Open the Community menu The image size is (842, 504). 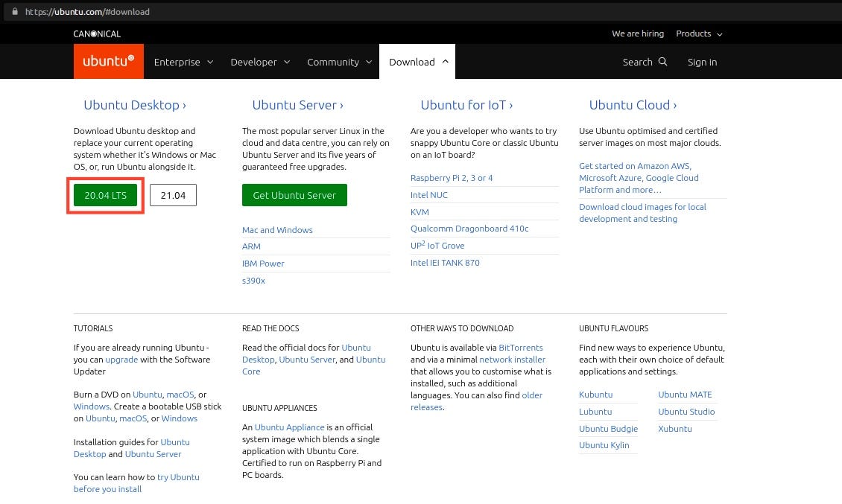[x=339, y=62]
